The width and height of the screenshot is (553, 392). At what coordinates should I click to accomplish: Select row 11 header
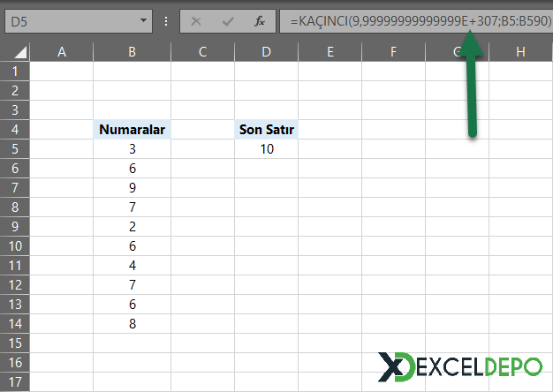pyautogui.click(x=15, y=266)
